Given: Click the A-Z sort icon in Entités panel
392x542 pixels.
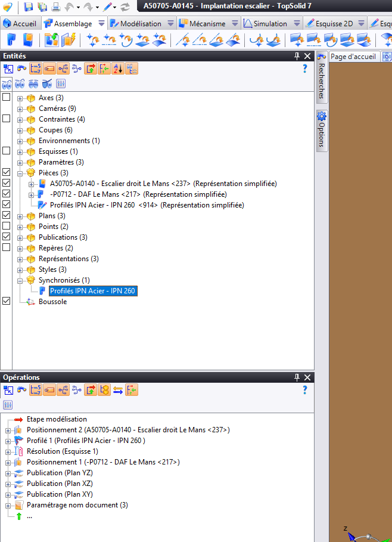Looking at the screenshot, I should tap(118, 69).
